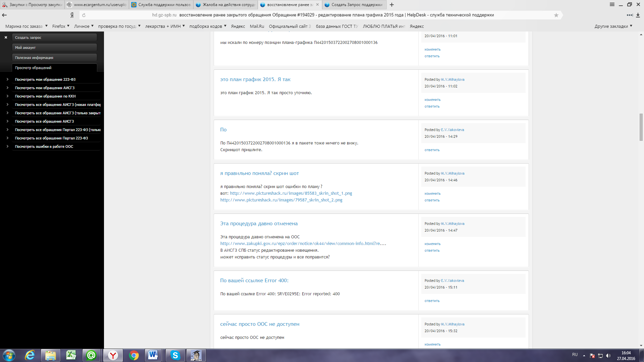This screenshot has width=644, height=362.
Task: Click the address bar page title
Action: (x=336, y=15)
